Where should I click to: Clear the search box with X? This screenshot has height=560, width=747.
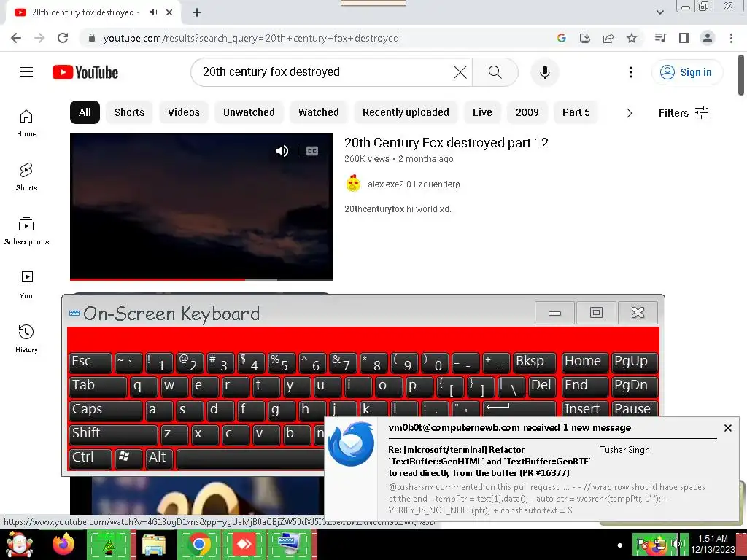pyautogui.click(x=460, y=72)
